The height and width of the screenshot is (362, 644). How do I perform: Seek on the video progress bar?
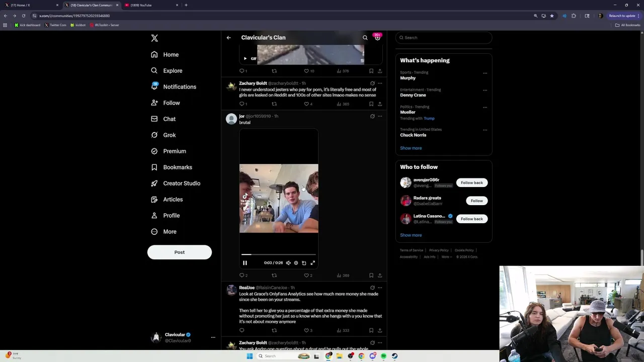coord(279,255)
